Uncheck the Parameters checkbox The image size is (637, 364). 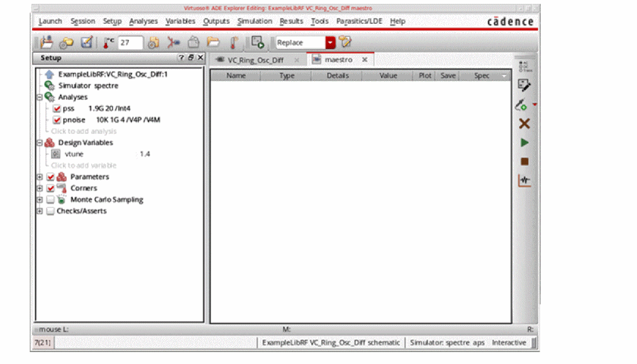click(50, 177)
